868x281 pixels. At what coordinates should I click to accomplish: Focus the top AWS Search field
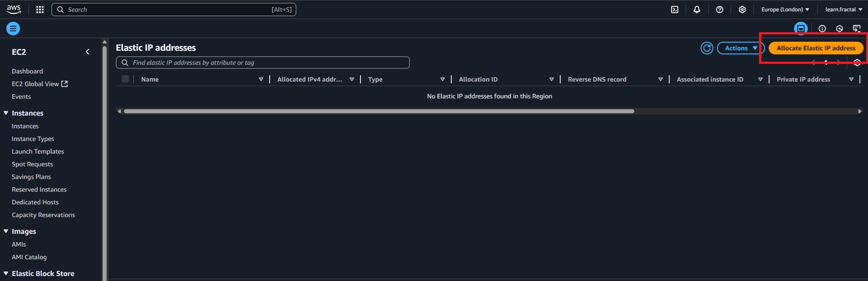(174, 10)
